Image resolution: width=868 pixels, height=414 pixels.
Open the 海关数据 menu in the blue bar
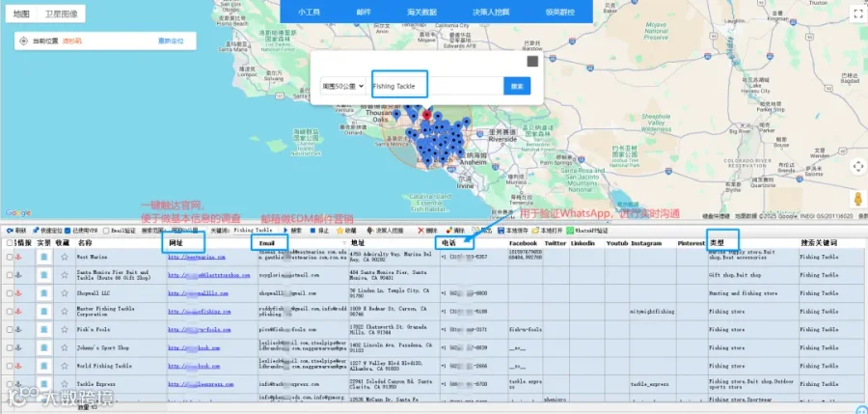click(421, 12)
